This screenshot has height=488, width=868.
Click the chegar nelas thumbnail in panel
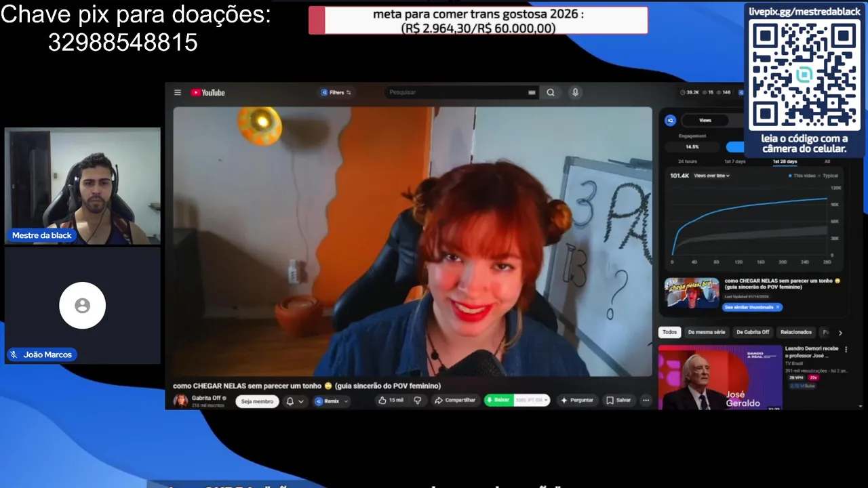[x=692, y=293]
